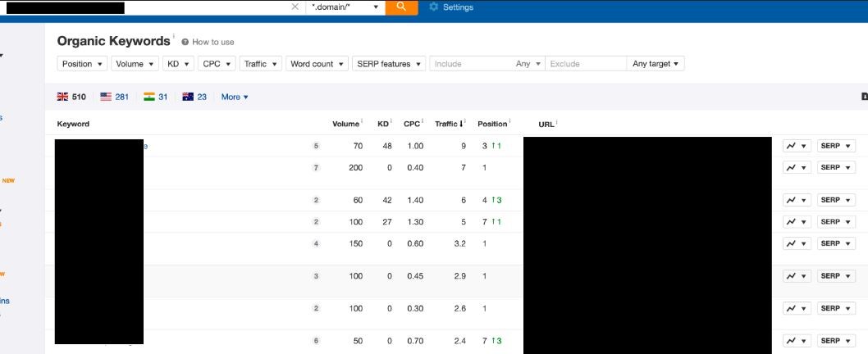Select the India flag filter 31
The image size is (868, 354).
click(x=156, y=97)
